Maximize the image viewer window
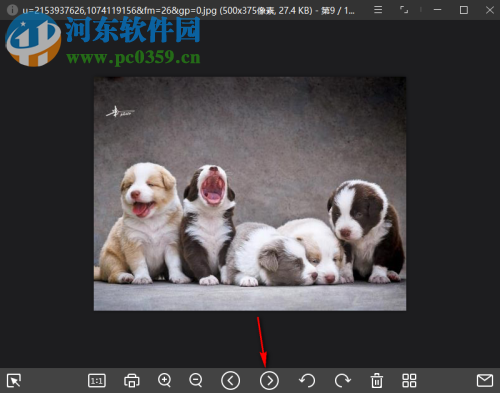This screenshot has height=393, width=500. click(464, 10)
